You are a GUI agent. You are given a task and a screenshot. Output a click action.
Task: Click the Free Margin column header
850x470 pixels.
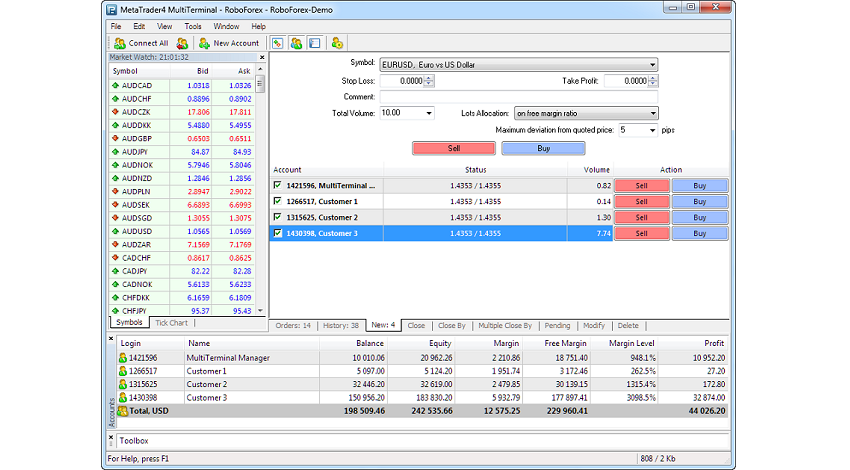[x=565, y=343]
